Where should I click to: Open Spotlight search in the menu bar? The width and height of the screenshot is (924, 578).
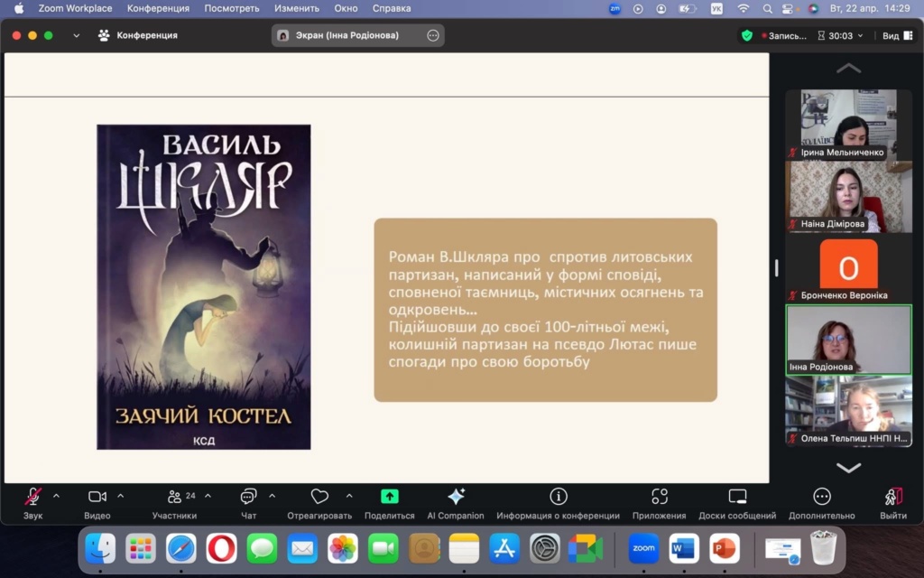point(767,8)
